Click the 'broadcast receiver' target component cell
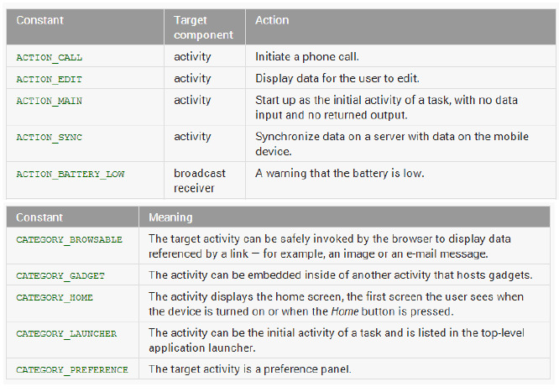Image resolution: width=559 pixels, height=392 pixels. (x=200, y=180)
